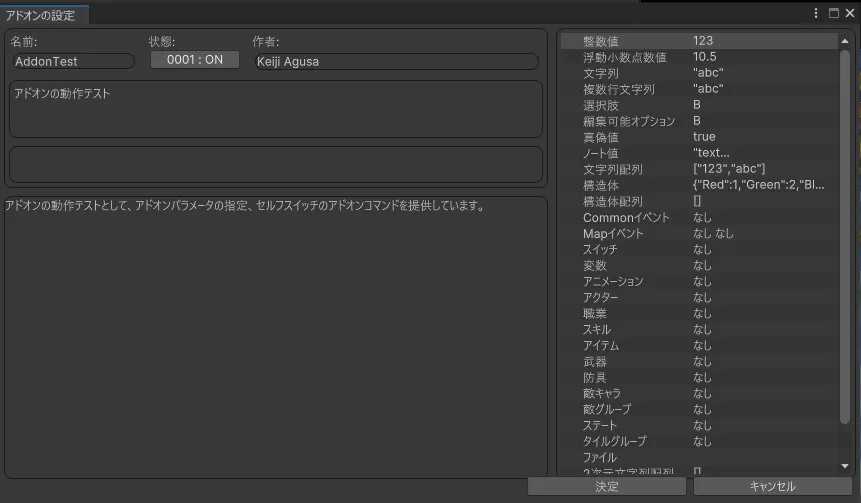Toggle the 0001 : ON status button
Image resolution: width=861 pixels, height=503 pixels.
click(195, 60)
